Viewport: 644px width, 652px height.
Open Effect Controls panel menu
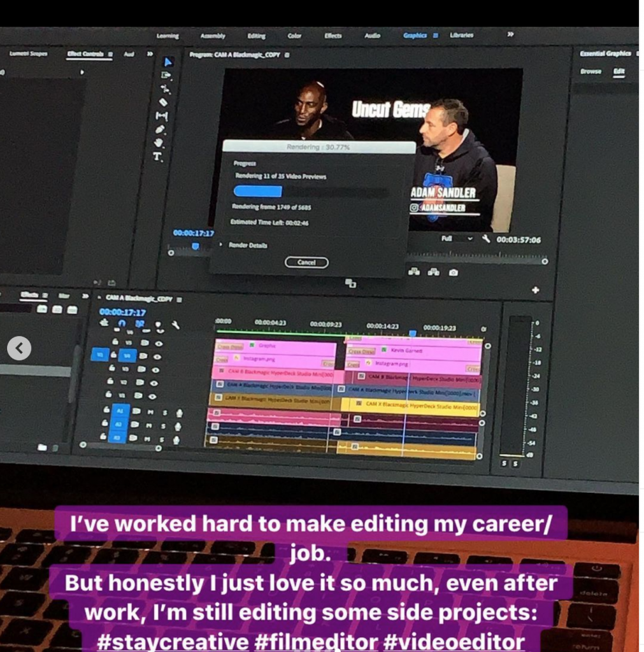point(110,54)
